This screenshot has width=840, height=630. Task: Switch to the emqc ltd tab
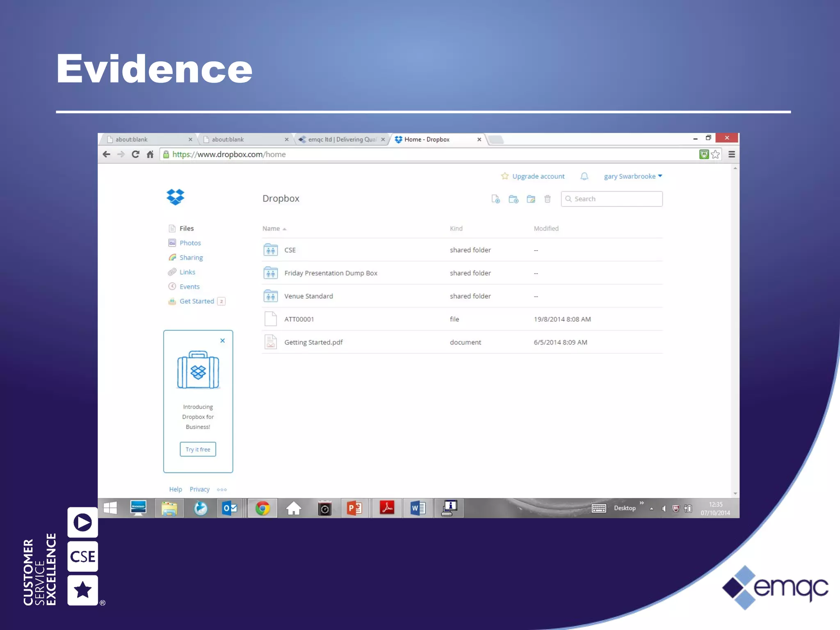tap(342, 139)
